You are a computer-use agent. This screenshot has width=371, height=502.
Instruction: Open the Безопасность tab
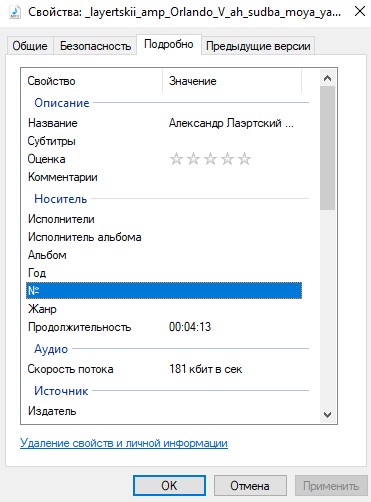(x=95, y=46)
